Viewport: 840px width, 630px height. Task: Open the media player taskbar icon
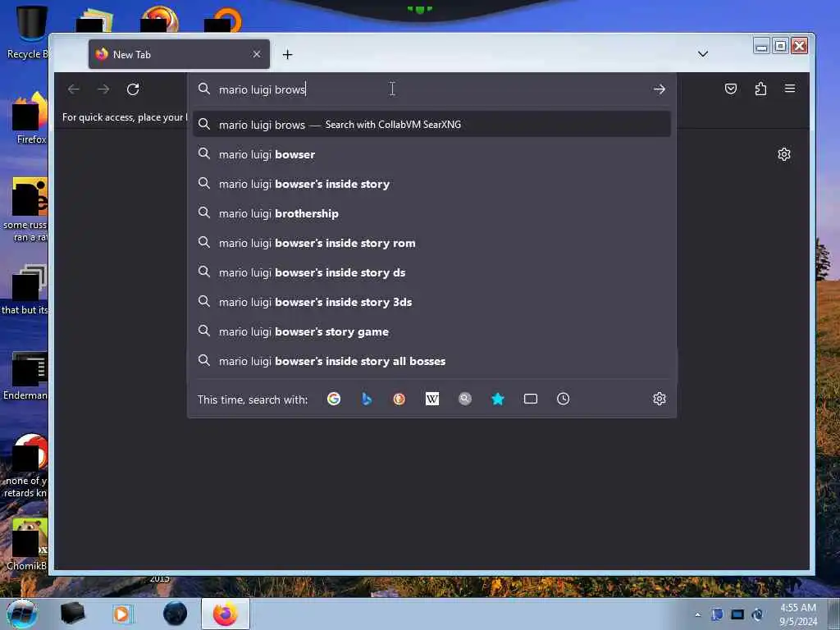[x=123, y=614]
